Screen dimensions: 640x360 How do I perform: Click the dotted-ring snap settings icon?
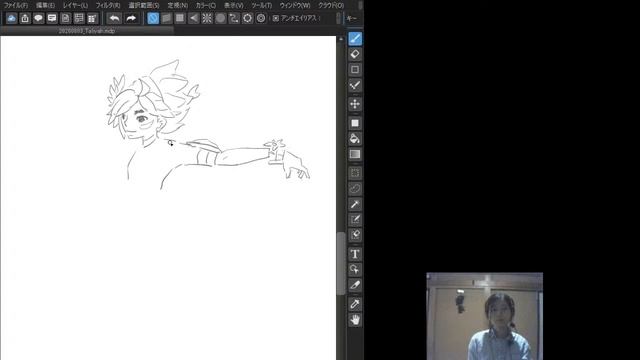247,18
